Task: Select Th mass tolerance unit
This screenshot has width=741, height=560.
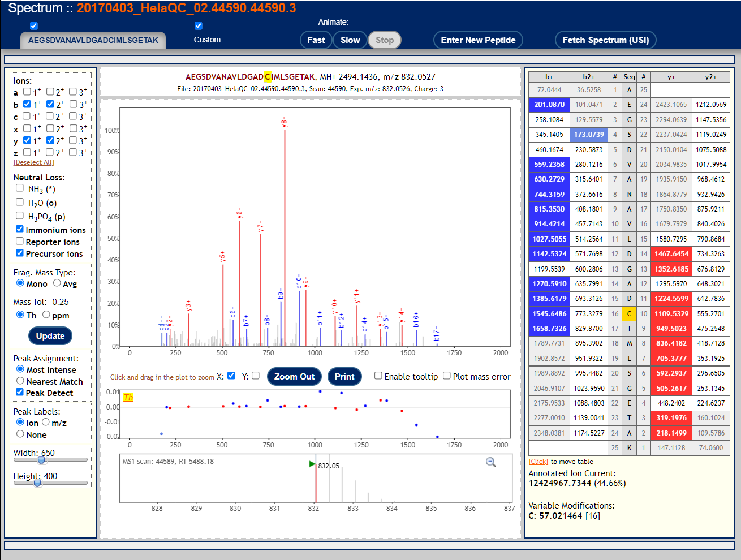Action: click(x=20, y=315)
